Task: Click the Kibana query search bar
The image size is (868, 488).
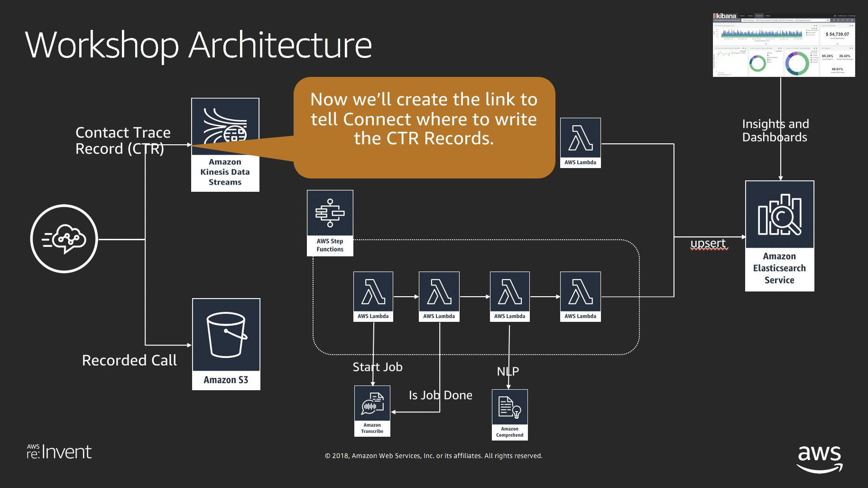Action: pyautogui.click(x=785, y=20)
